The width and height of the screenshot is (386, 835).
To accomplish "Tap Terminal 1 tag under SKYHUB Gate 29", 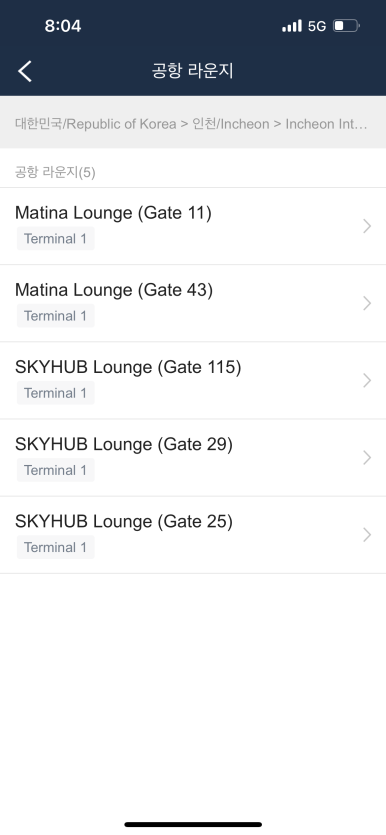I will pos(55,470).
